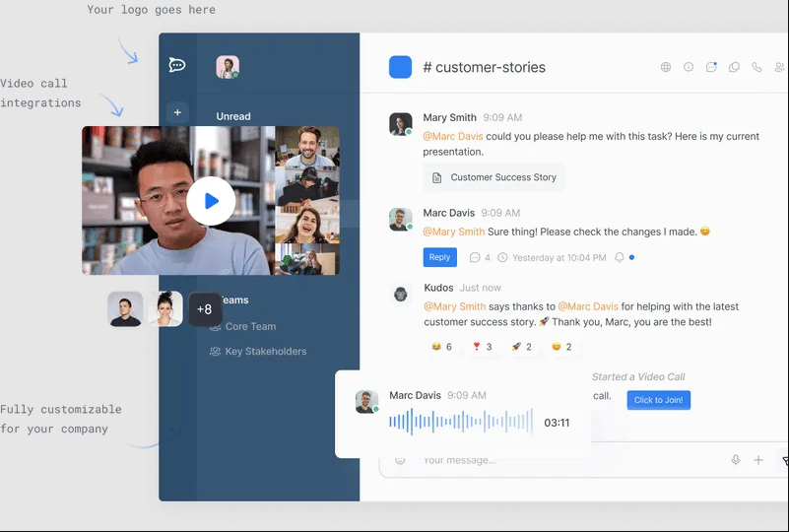The width and height of the screenshot is (789, 532).
Task: Click smiley reaction with 2
Action: (561, 346)
